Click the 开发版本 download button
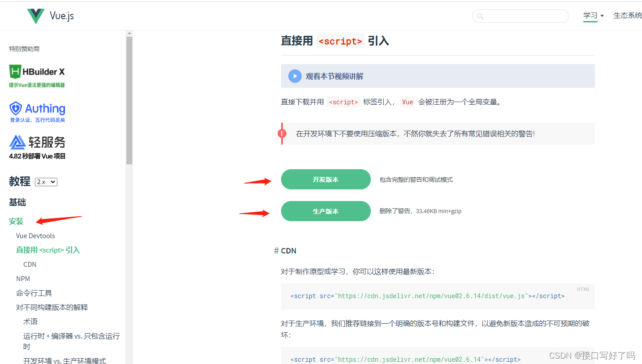This screenshot has height=364, width=642. [x=326, y=179]
